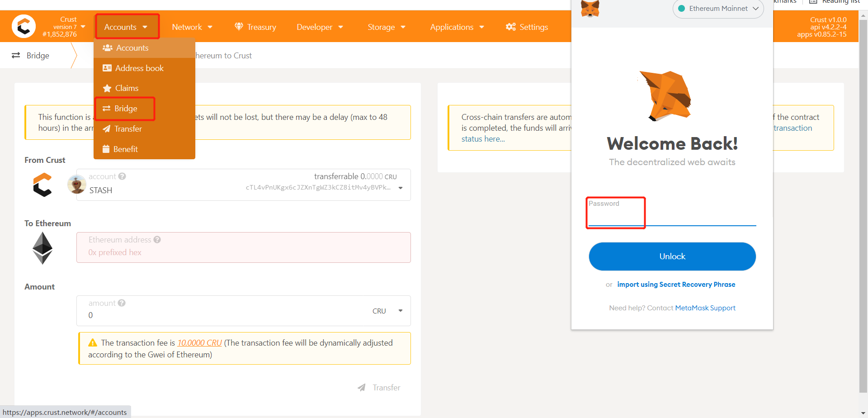Click the fee warning triangle icon
The width and height of the screenshot is (868, 418).
[93, 342]
